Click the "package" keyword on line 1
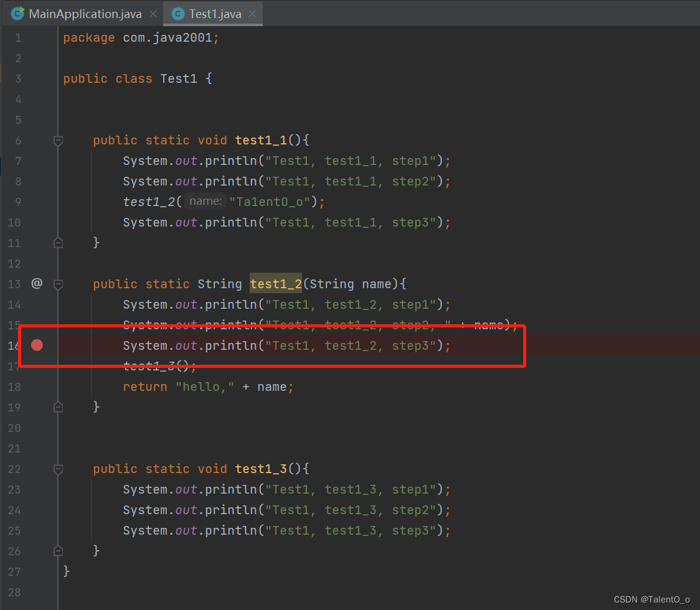The height and width of the screenshot is (610, 700). (89, 38)
